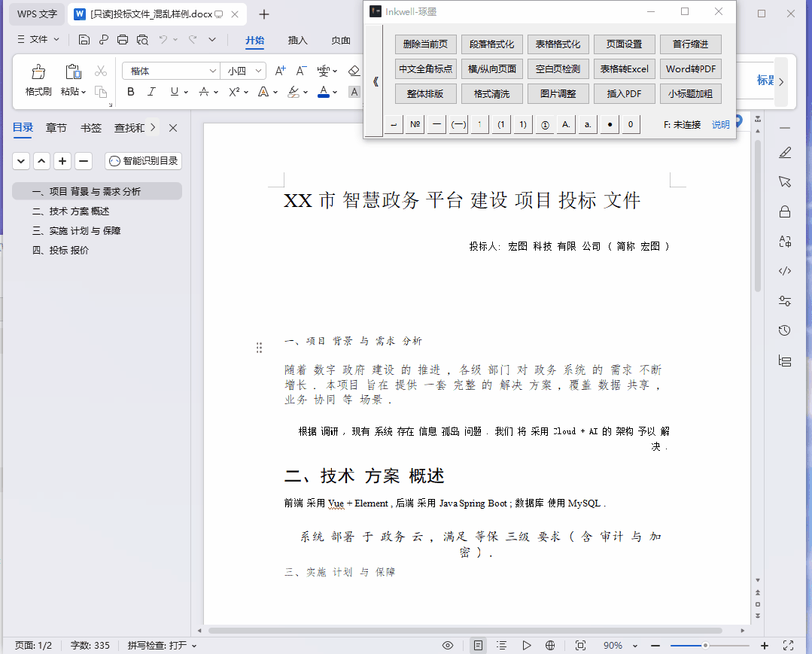Image resolution: width=812 pixels, height=654 pixels.
Task: Click the № numbering button in Inkwell
Action: click(415, 124)
